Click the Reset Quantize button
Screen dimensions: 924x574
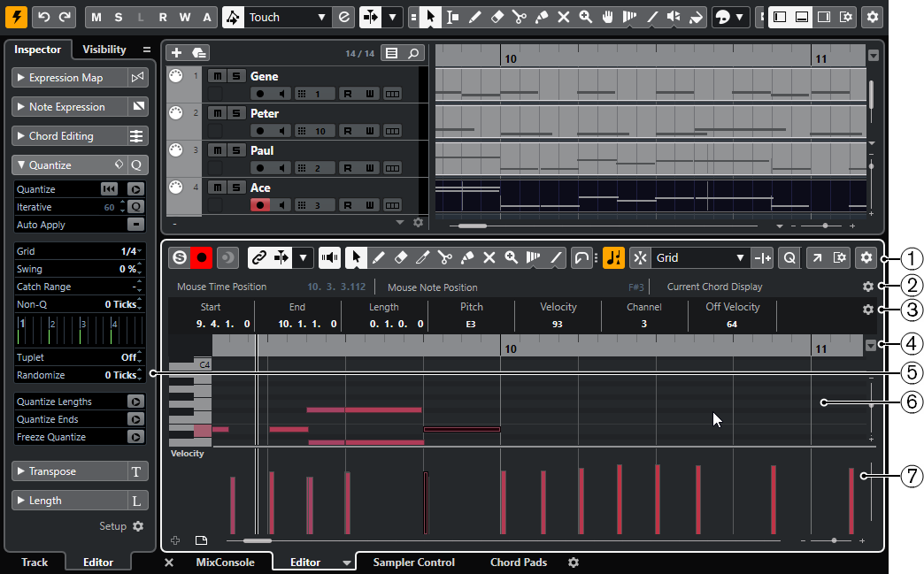pos(109,189)
